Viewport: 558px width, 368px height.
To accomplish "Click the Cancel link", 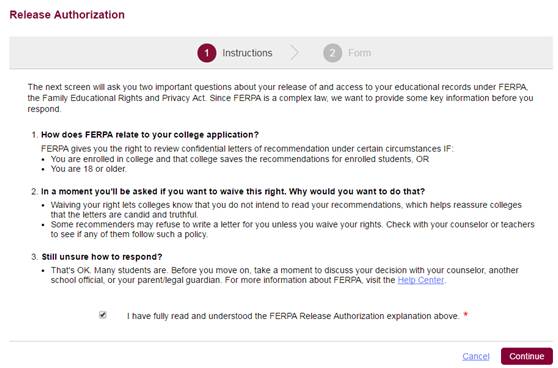I will click(476, 356).
